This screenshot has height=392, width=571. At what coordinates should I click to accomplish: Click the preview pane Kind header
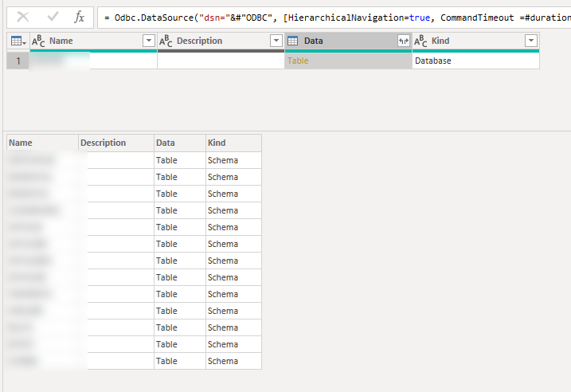233,143
